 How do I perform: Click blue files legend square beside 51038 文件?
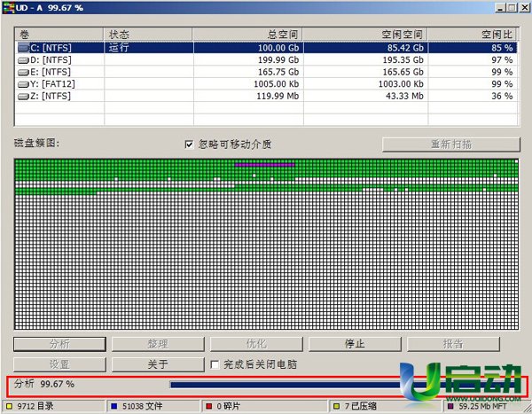click(x=114, y=406)
